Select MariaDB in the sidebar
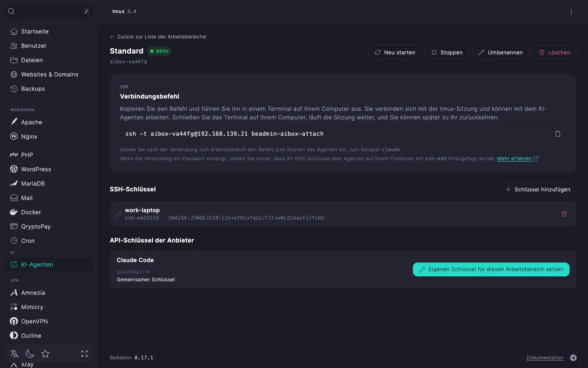The image size is (588, 368). pyautogui.click(x=49, y=184)
